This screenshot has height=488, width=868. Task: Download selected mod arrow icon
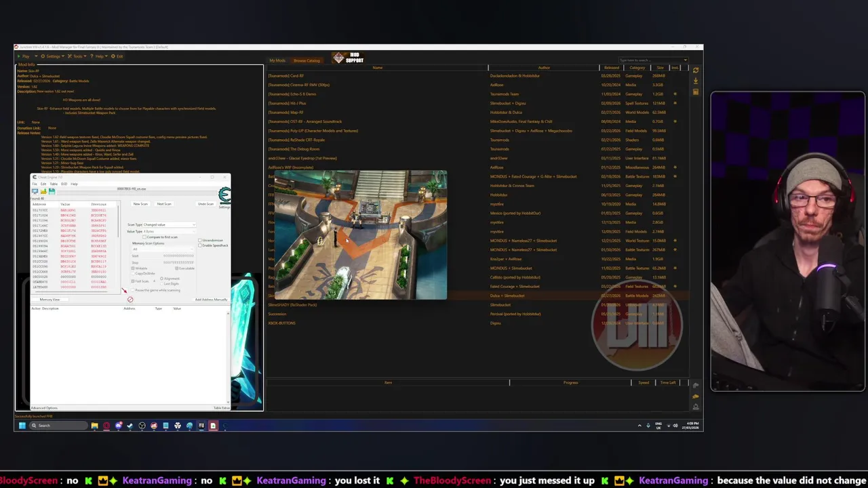[696, 81]
